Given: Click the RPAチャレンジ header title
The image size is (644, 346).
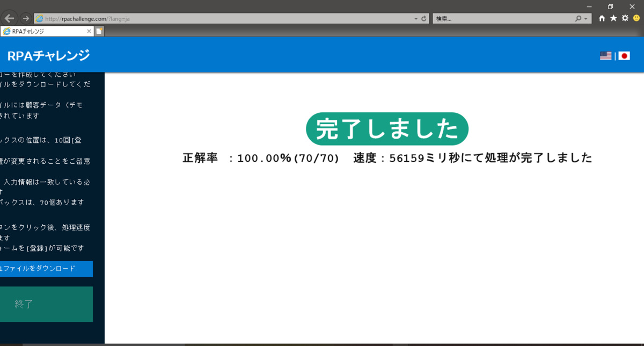Looking at the screenshot, I should pos(48,55).
